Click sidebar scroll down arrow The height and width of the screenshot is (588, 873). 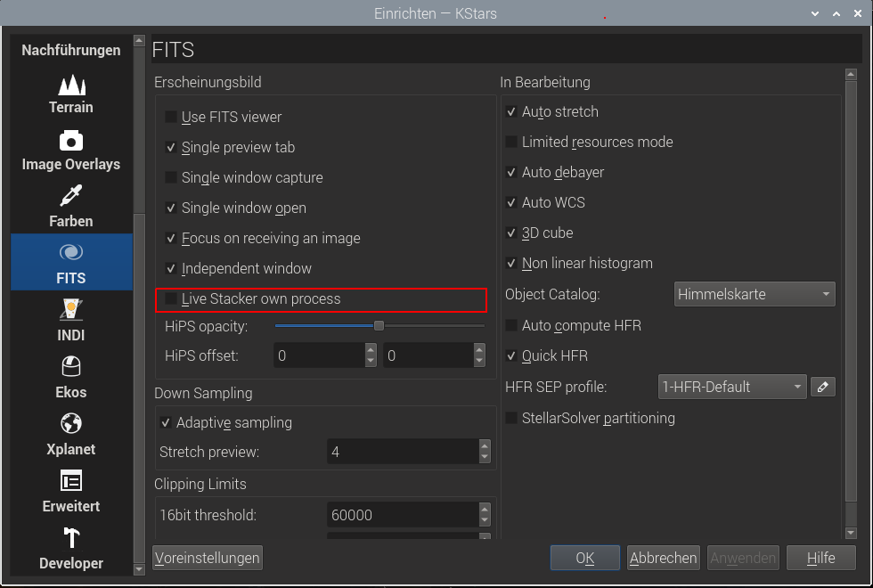[x=139, y=569]
